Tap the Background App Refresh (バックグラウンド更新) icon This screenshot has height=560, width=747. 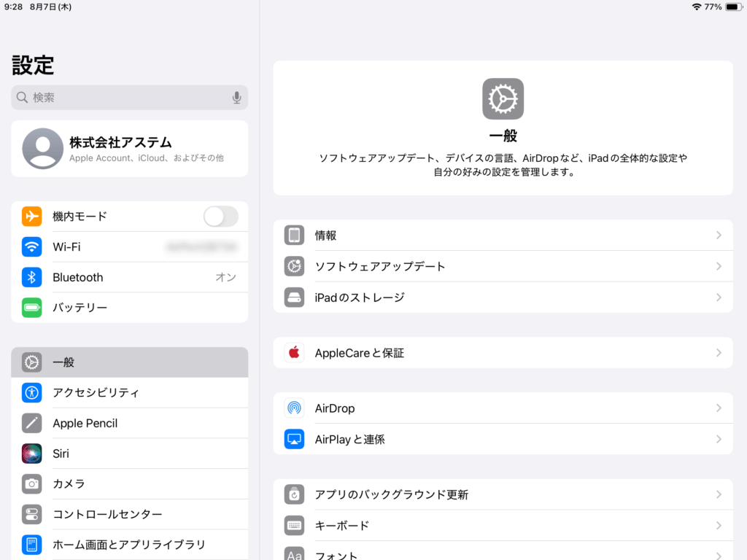point(295,495)
